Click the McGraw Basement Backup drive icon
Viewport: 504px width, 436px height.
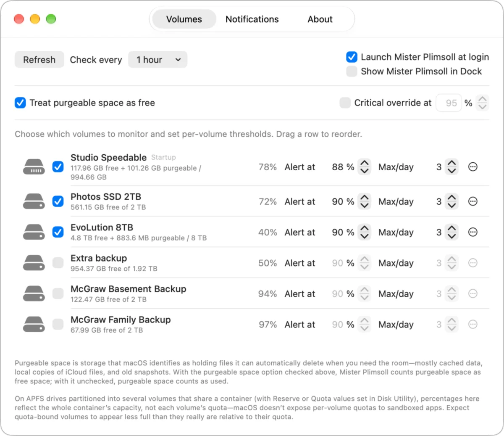coord(34,293)
